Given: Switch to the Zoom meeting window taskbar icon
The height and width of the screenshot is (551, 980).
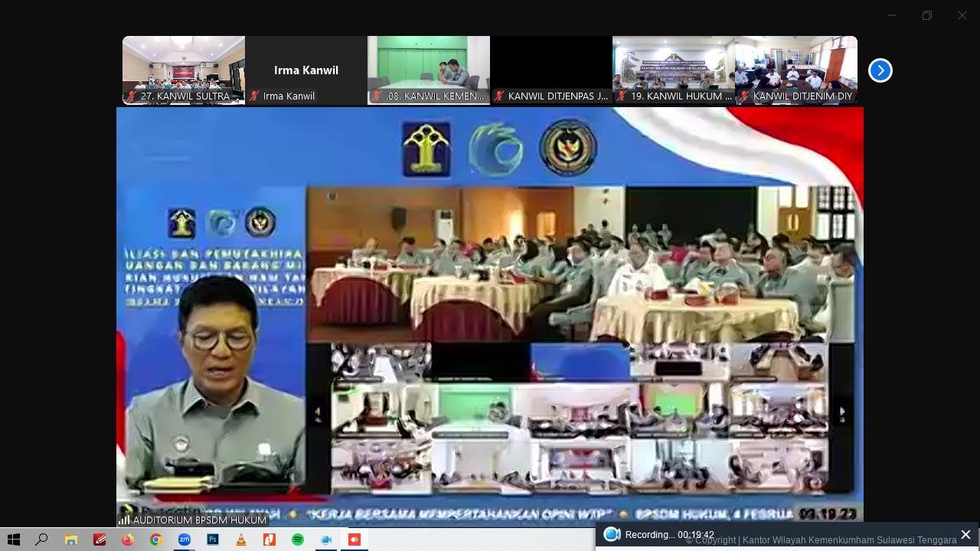Looking at the screenshot, I should 326,540.
